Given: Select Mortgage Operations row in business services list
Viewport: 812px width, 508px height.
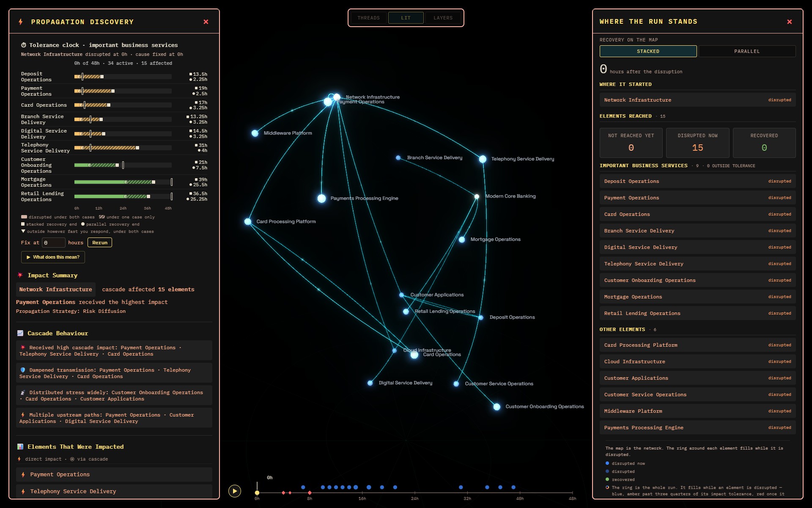Looking at the screenshot, I should point(697,297).
